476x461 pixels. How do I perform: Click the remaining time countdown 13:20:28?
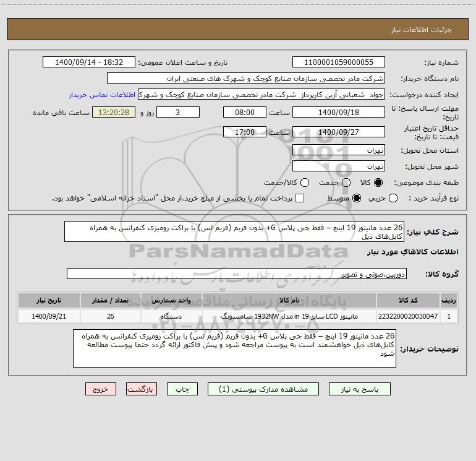point(114,112)
